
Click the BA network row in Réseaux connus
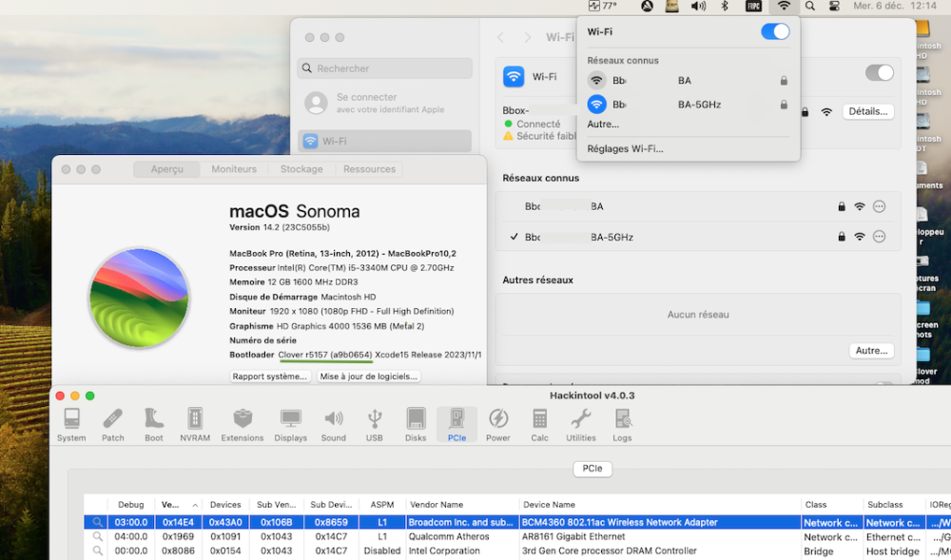pos(698,206)
